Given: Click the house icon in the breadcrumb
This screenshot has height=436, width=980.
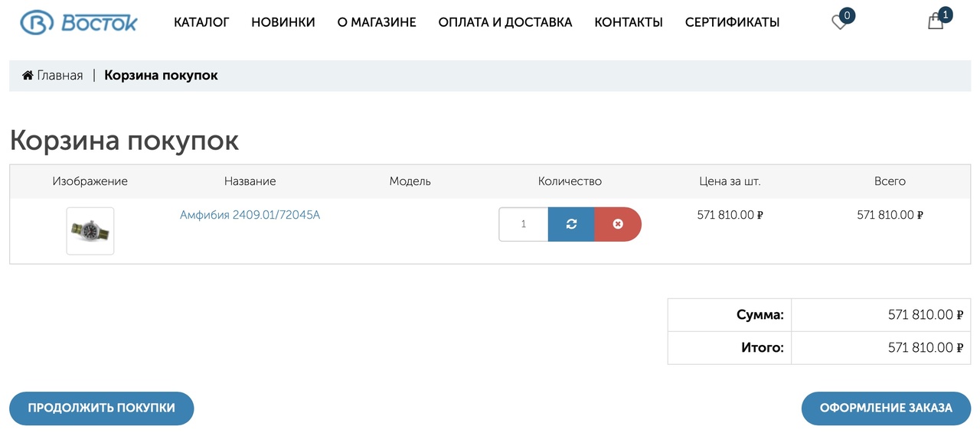Looking at the screenshot, I should tap(28, 75).
